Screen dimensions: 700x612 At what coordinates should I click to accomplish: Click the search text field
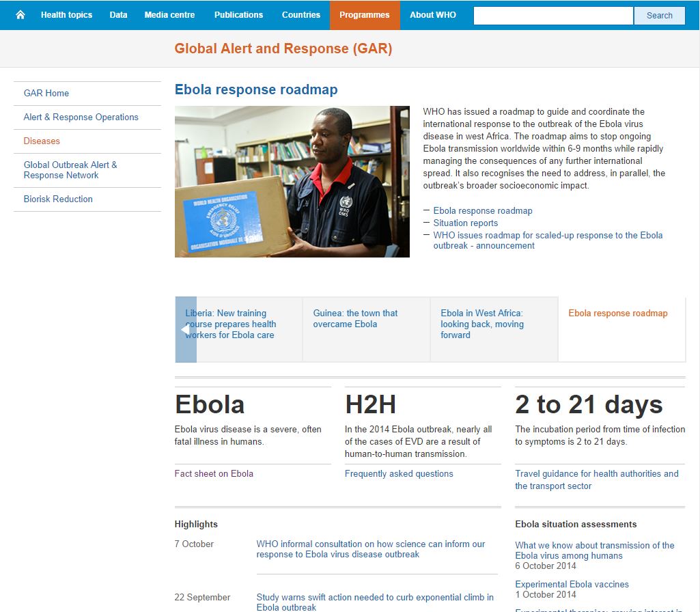553,16
